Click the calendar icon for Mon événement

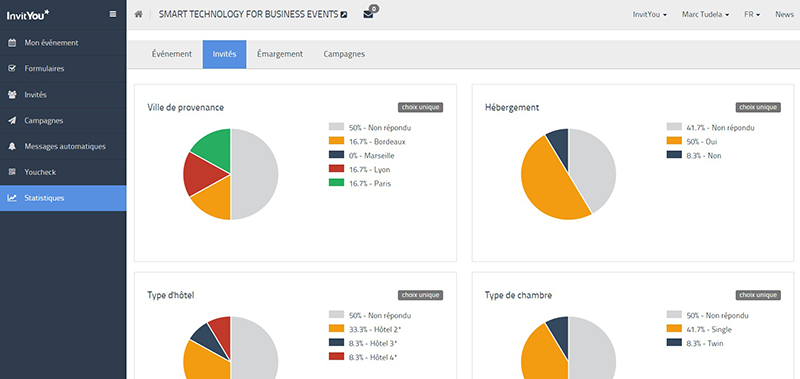tap(12, 43)
